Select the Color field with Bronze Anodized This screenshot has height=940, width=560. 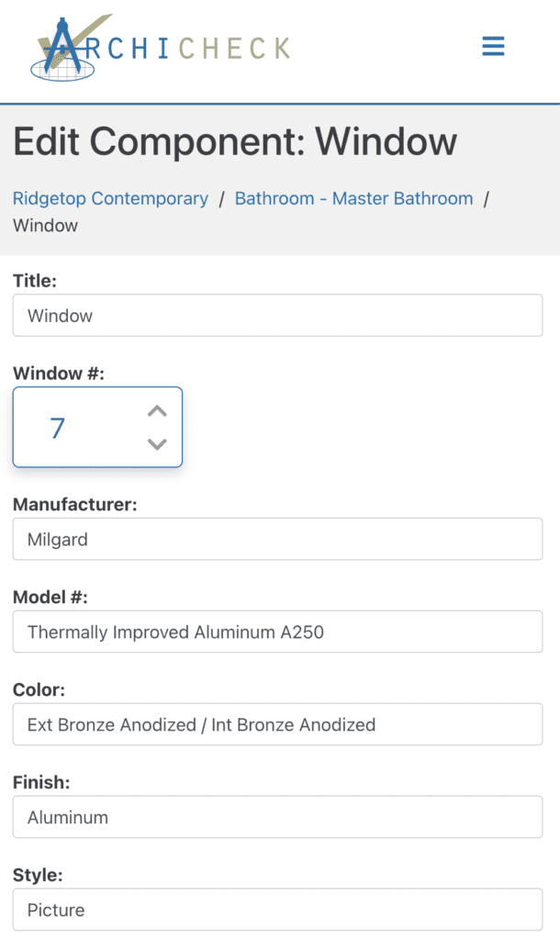(277, 724)
